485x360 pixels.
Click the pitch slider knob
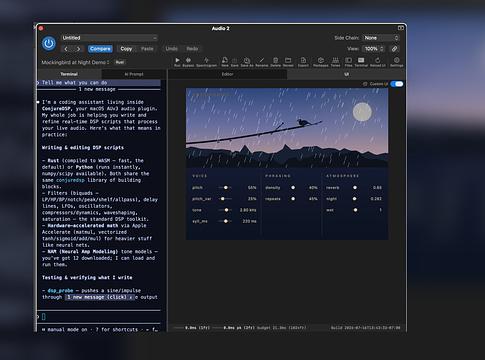click(226, 188)
